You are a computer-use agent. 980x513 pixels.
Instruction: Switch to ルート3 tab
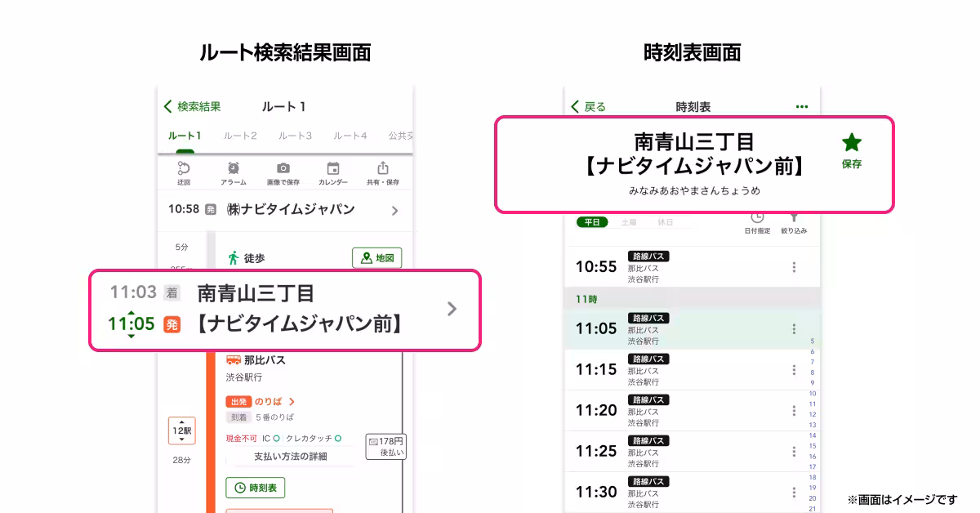295,136
